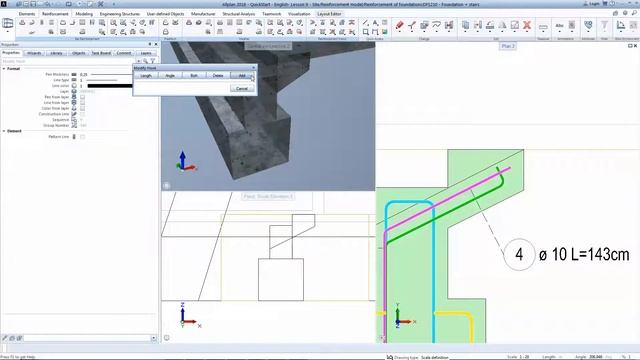Open dropdown arrow beside Properties search field
The width and height of the screenshot is (640, 360).
[138, 61]
